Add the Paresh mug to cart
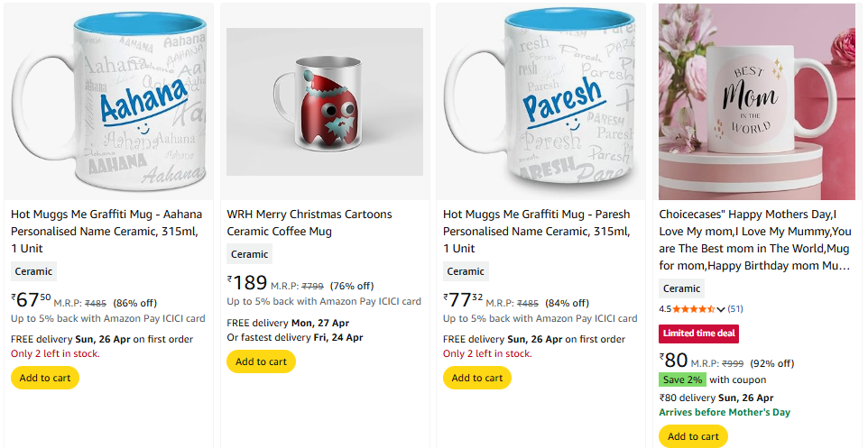868x448 pixels. [477, 378]
